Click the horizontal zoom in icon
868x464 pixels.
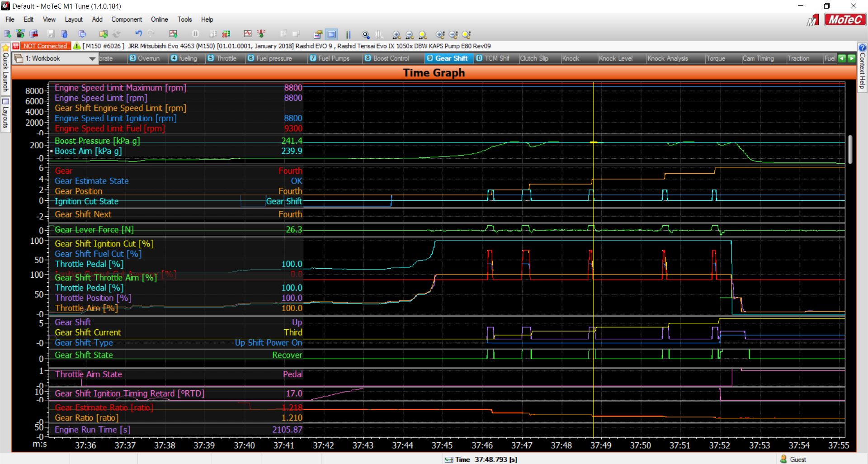click(396, 34)
